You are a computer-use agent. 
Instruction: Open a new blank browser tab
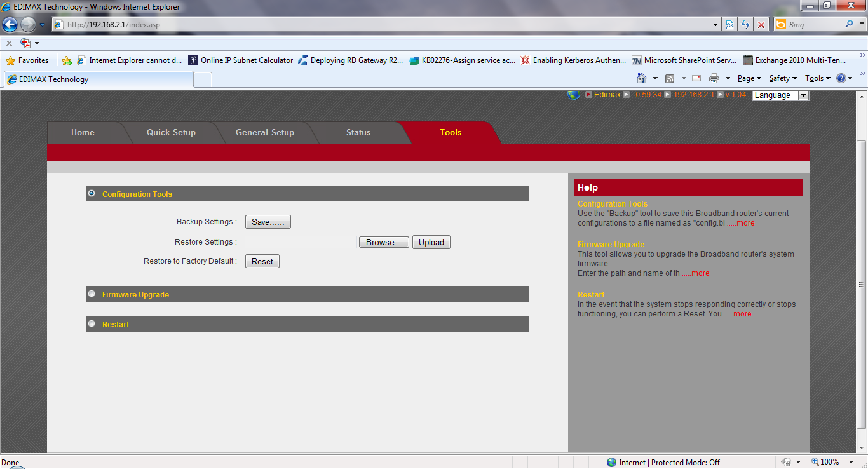click(x=203, y=79)
